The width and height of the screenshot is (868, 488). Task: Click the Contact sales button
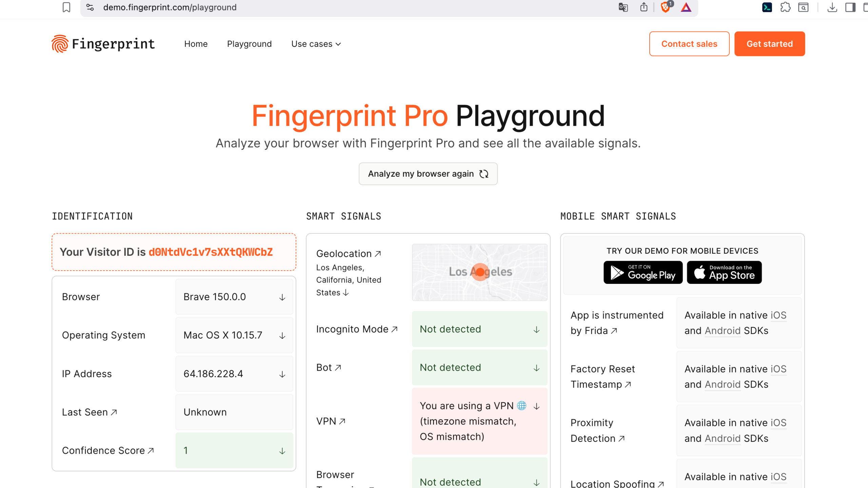coord(689,44)
